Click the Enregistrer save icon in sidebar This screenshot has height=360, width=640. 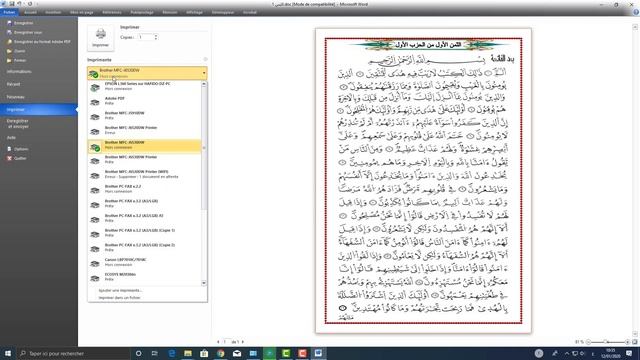coord(9,23)
